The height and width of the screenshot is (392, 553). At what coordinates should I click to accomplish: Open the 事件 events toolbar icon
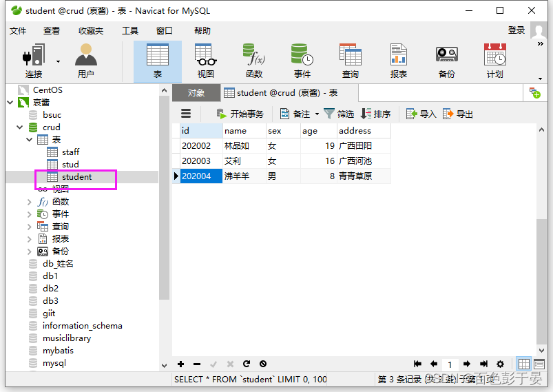pos(302,61)
